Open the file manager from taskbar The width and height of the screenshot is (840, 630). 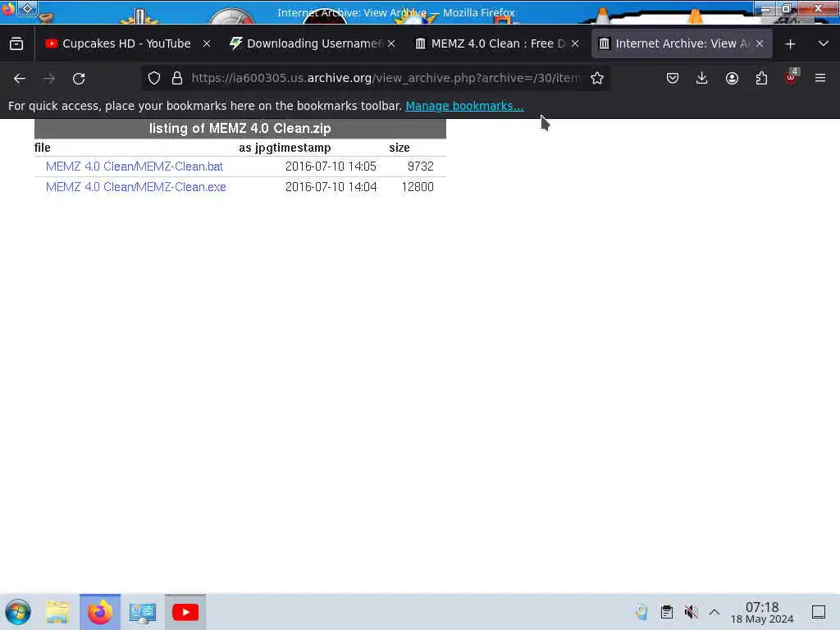pyautogui.click(x=57, y=612)
